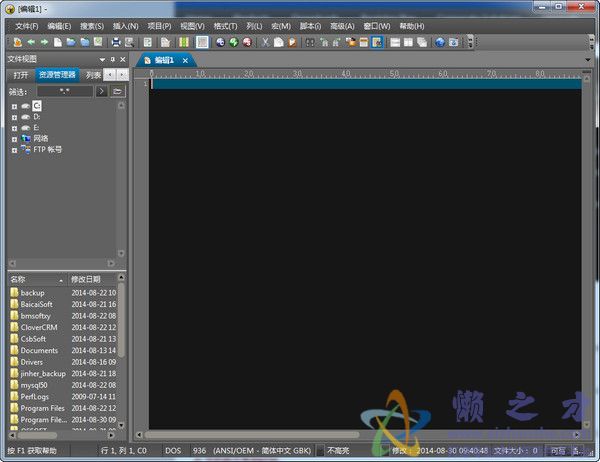Open the 视图(V) menu

pos(192,26)
